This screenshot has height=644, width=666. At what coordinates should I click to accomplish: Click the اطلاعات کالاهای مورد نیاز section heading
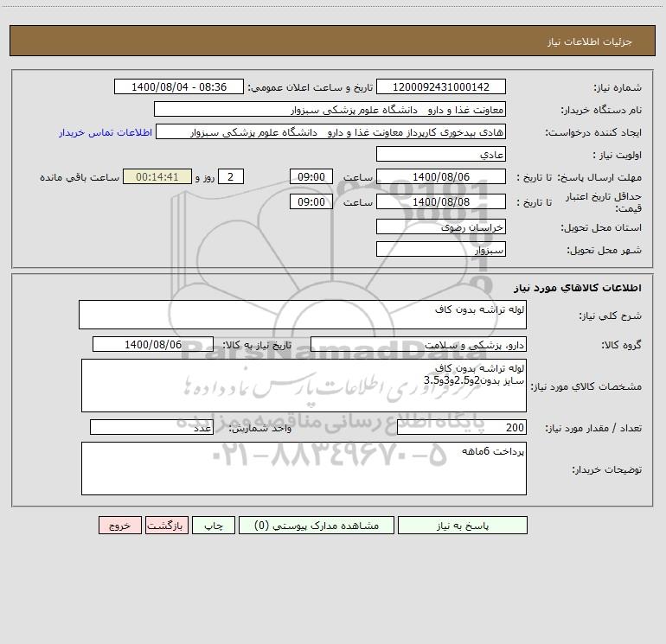pyautogui.click(x=578, y=288)
